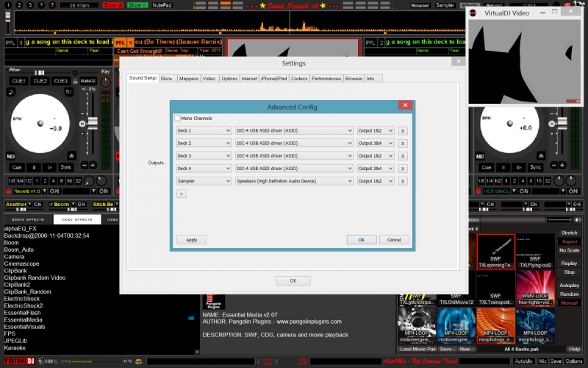Image resolution: width=588 pixels, height=368 pixels.
Task: Toggle the Show M button
Action: click(113, 5)
